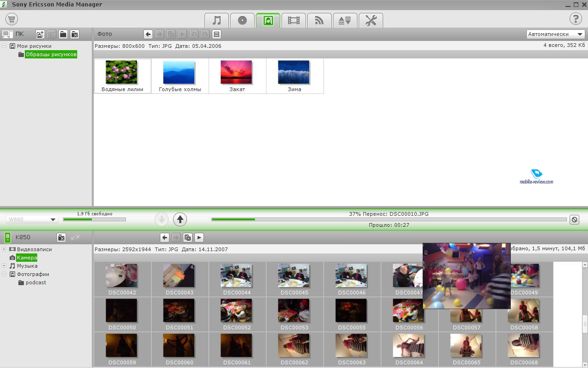Viewport: 588px width, 368px height.
Task: Select Камера in phone tree
Action: click(x=27, y=258)
